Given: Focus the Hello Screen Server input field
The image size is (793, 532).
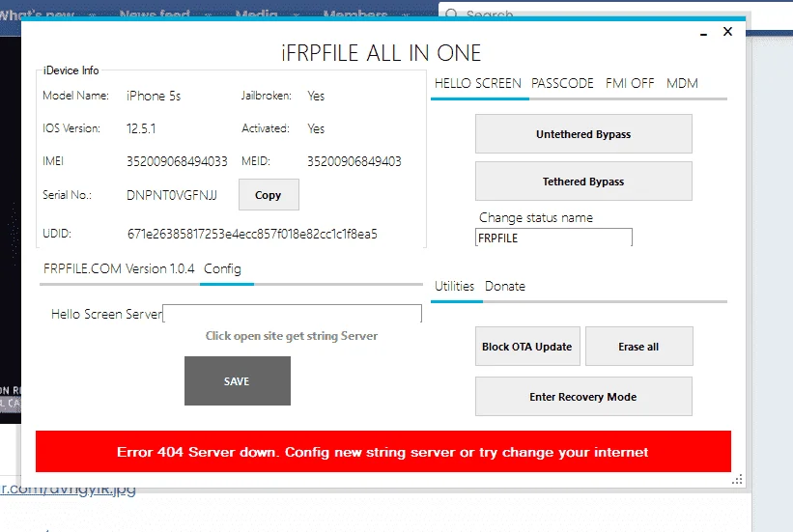Looking at the screenshot, I should [293, 314].
